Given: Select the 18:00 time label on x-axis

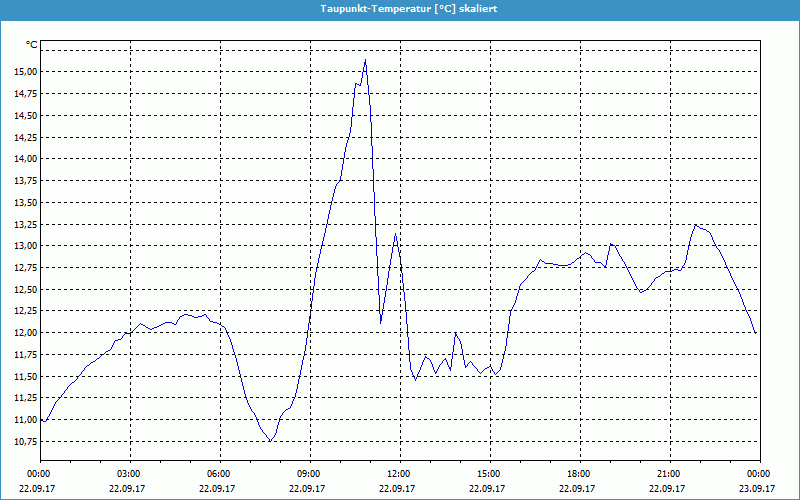Looking at the screenshot, I should pos(579,474).
